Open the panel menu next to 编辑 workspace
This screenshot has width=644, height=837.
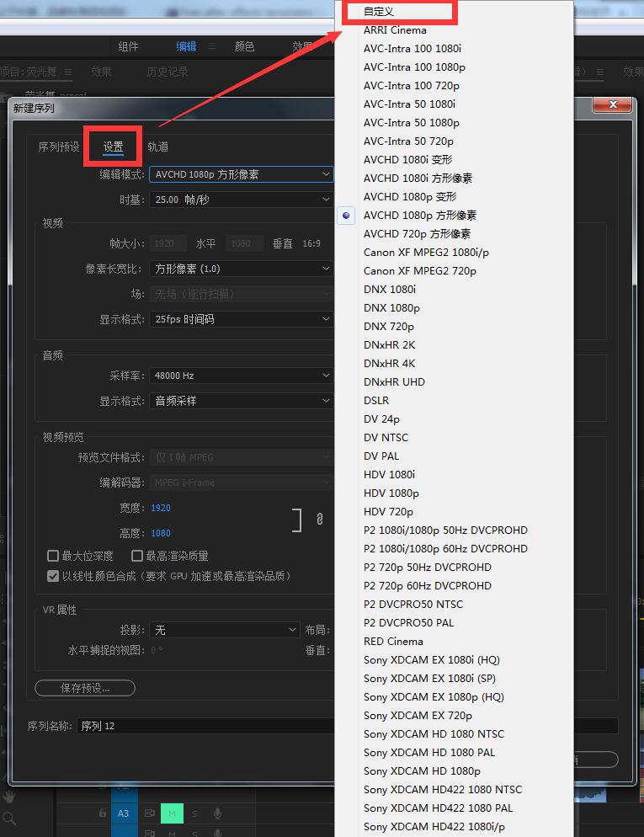click(x=212, y=46)
